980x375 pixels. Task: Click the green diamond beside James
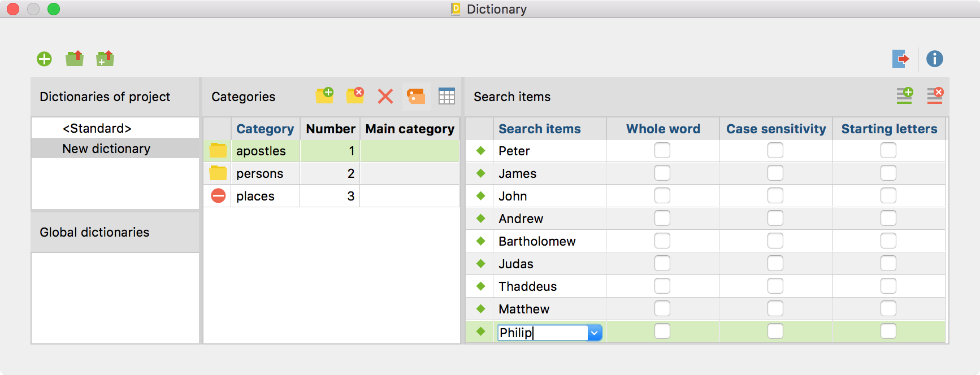(x=481, y=173)
